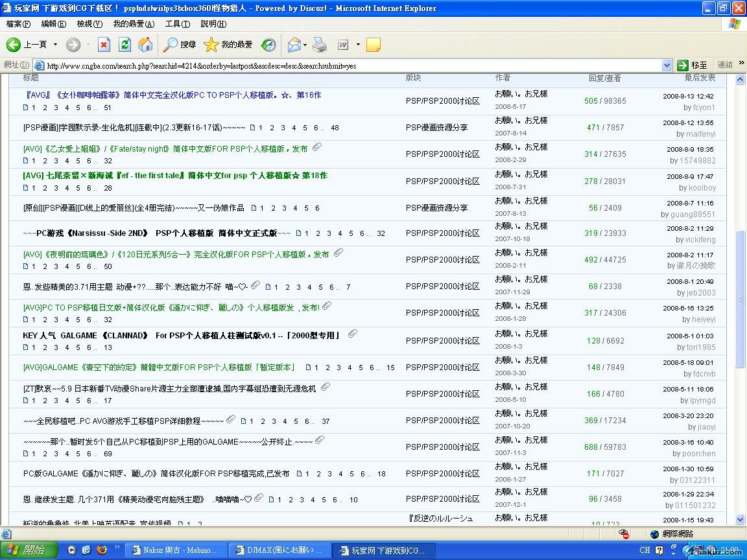Open the CLANNAD For PSP thread link
Image resolution: width=747 pixels, height=560 pixels.
coord(182,335)
